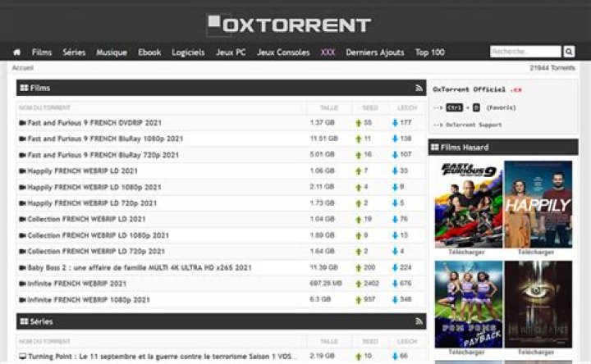The height and width of the screenshot is (364, 591).
Task: Open the XXX category
Action: click(328, 52)
